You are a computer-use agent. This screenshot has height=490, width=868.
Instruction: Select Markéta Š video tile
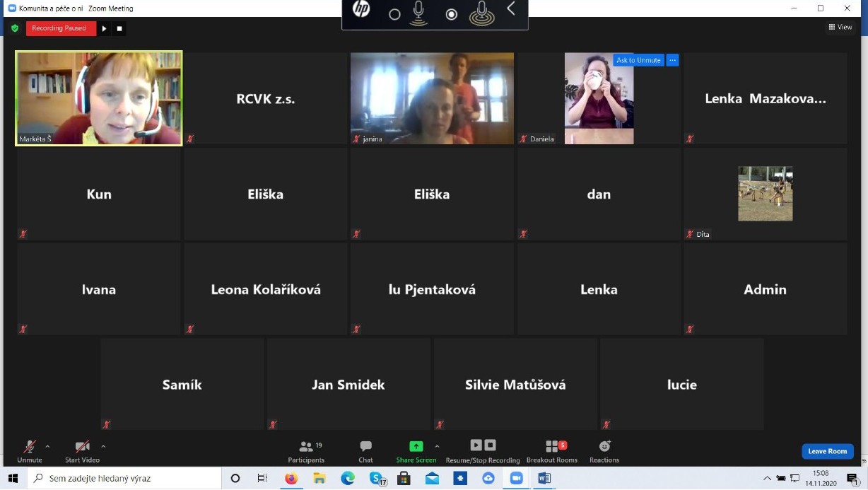(99, 98)
